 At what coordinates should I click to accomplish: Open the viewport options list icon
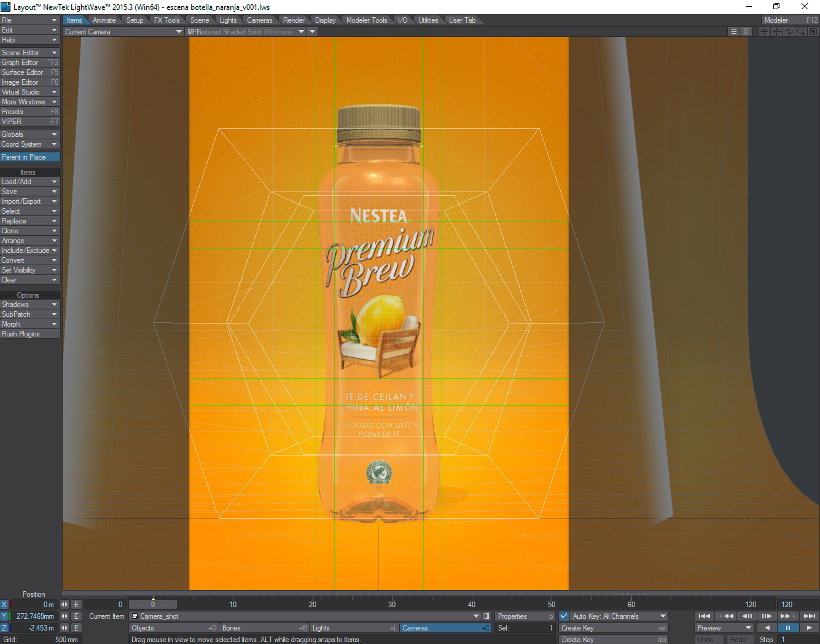(x=733, y=31)
